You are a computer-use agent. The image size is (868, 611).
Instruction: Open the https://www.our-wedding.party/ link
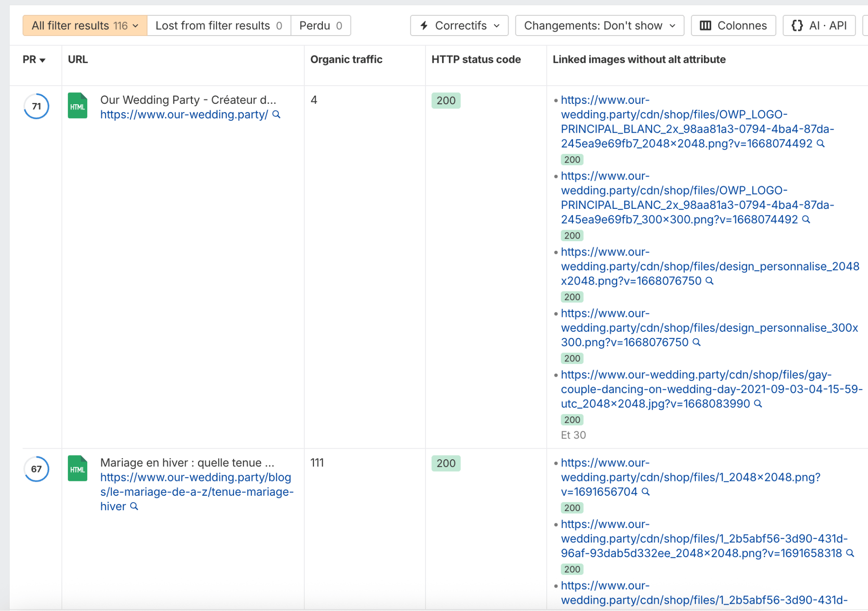[x=184, y=115]
